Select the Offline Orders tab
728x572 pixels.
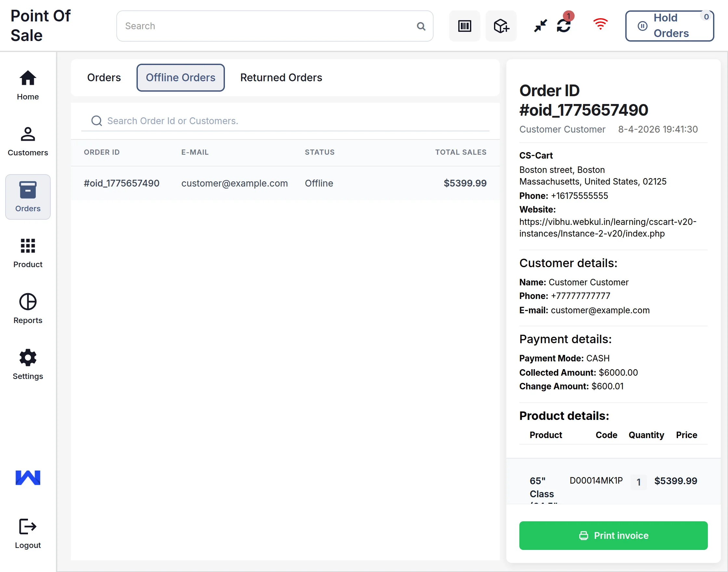[180, 77]
